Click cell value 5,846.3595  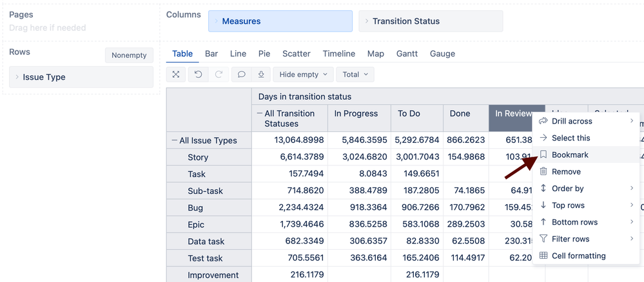(x=359, y=140)
